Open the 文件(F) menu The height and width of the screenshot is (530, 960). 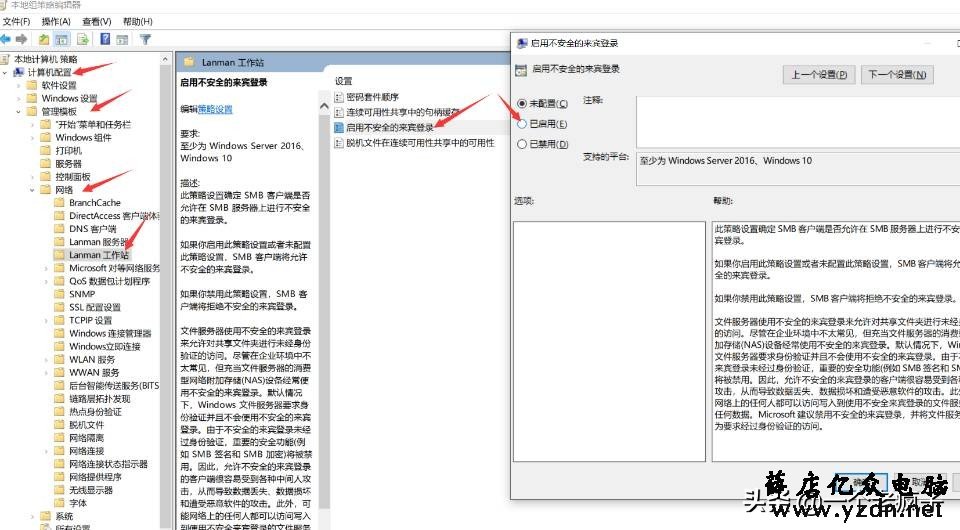tap(17, 21)
